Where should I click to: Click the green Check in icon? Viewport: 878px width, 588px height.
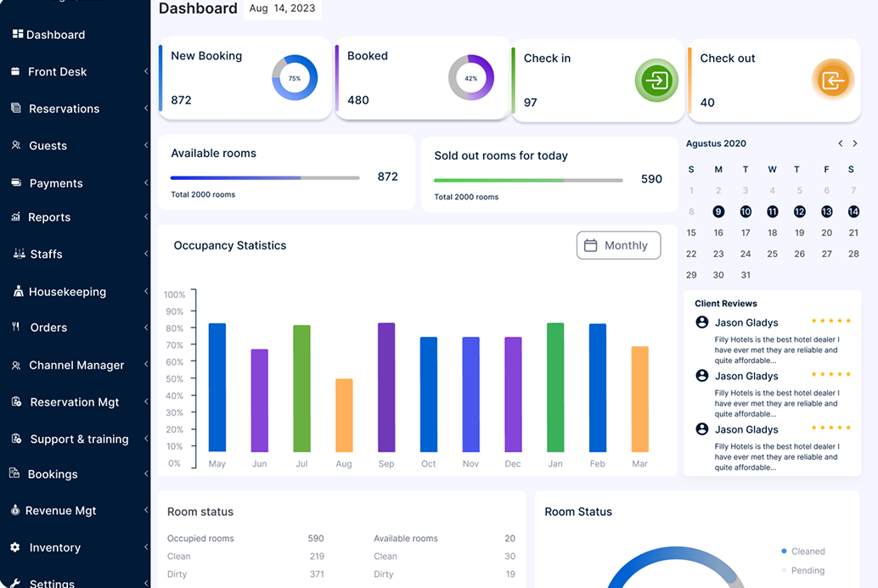[x=656, y=80]
